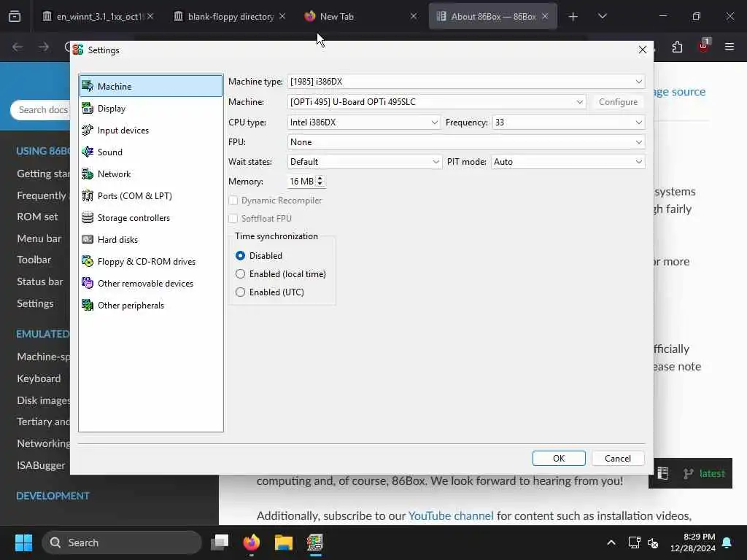Image resolution: width=747 pixels, height=560 pixels.
Task: Open the Frequency dropdown
Action: coord(569,122)
